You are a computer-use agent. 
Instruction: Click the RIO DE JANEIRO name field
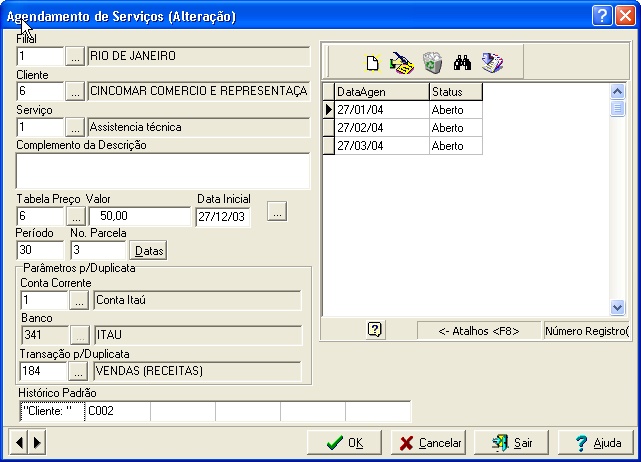tap(199, 56)
